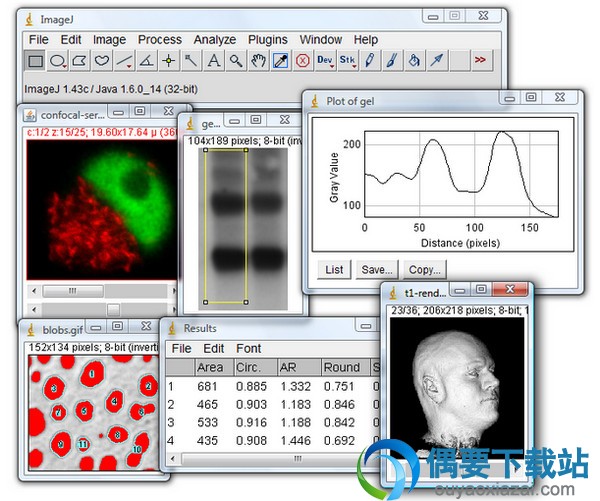
Task: Select the Hand scrolling tool
Action: pyautogui.click(x=258, y=60)
